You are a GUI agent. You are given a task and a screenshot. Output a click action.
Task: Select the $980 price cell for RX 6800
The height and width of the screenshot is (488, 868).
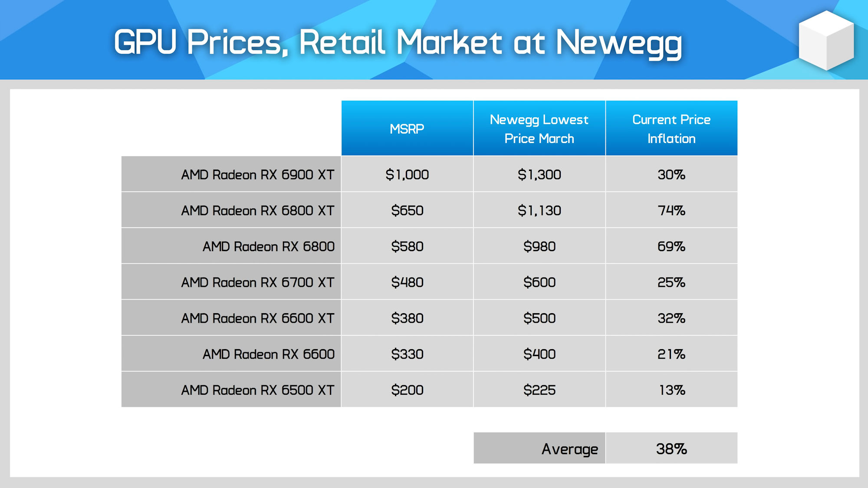[539, 246]
